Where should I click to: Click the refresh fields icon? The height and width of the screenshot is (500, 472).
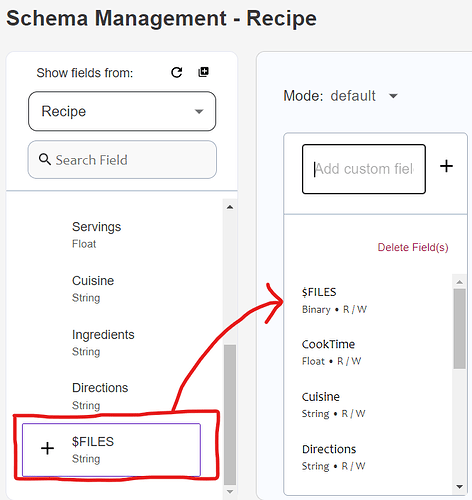[176, 72]
